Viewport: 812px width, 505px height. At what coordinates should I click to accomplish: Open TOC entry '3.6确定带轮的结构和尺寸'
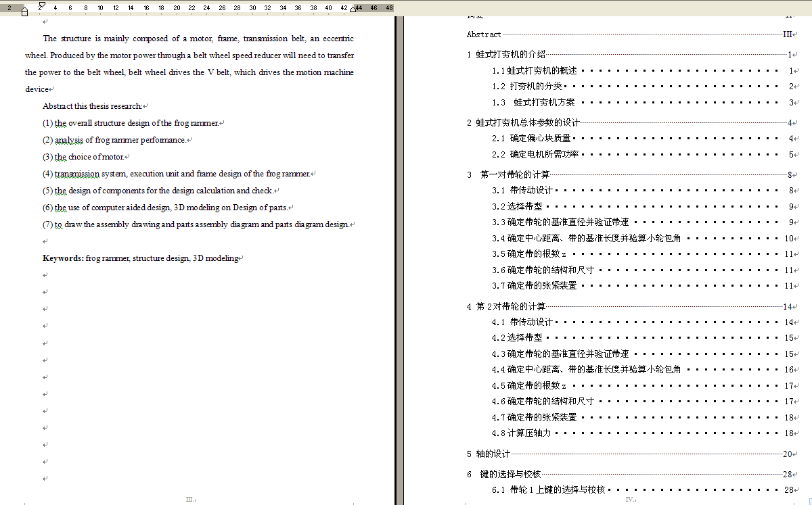(644, 270)
